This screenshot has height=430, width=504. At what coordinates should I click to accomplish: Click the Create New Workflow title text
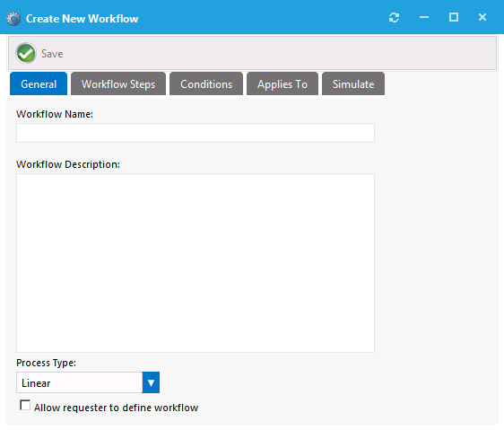pyautogui.click(x=82, y=19)
